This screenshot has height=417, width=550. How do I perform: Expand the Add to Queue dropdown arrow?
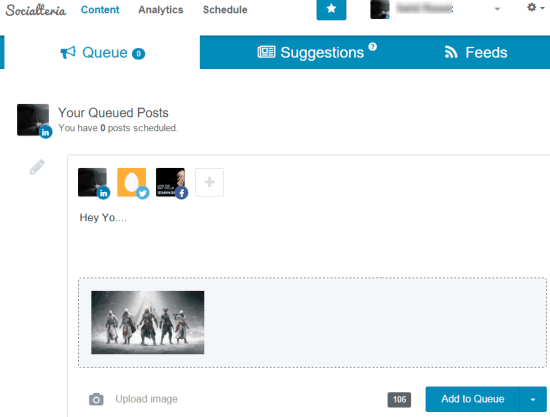click(x=533, y=399)
